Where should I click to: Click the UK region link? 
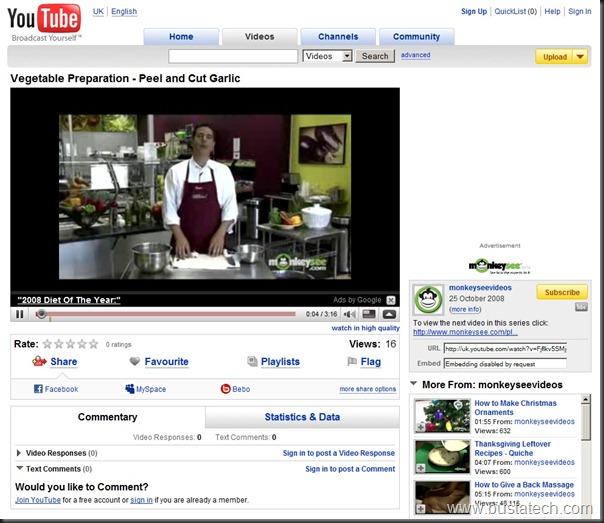click(98, 12)
